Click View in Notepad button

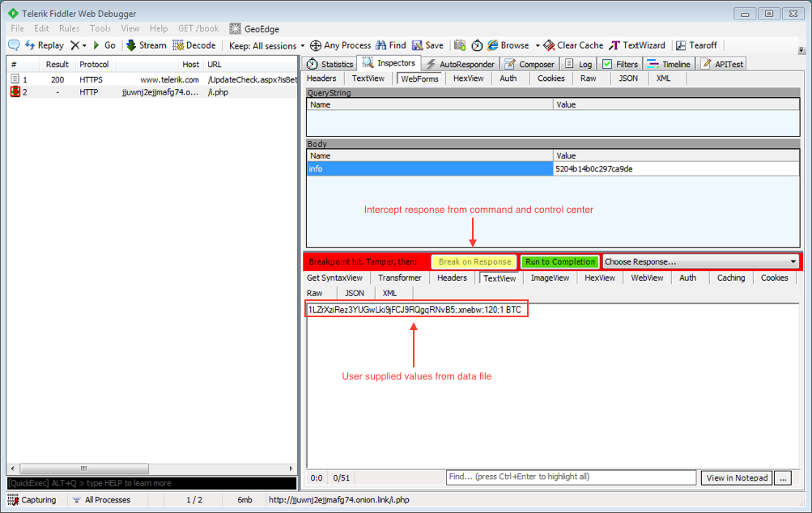(737, 477)
